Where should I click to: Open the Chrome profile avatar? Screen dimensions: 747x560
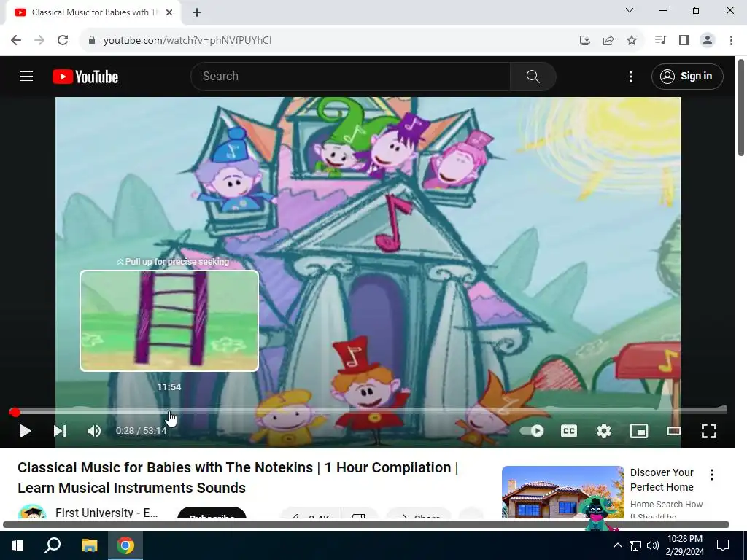click(708, 40)
